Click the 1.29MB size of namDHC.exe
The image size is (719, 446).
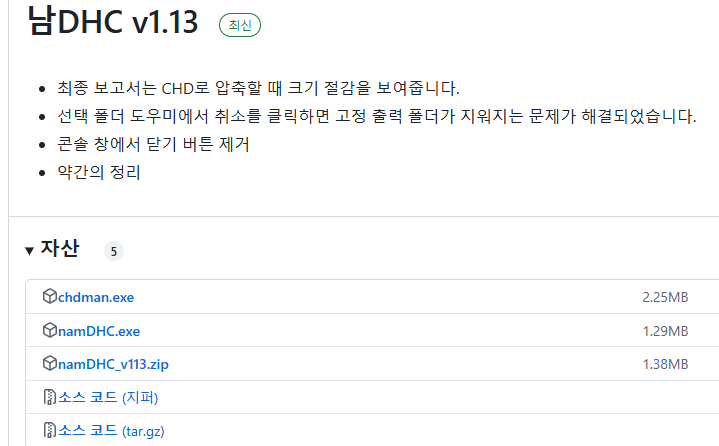pos(665,331)
